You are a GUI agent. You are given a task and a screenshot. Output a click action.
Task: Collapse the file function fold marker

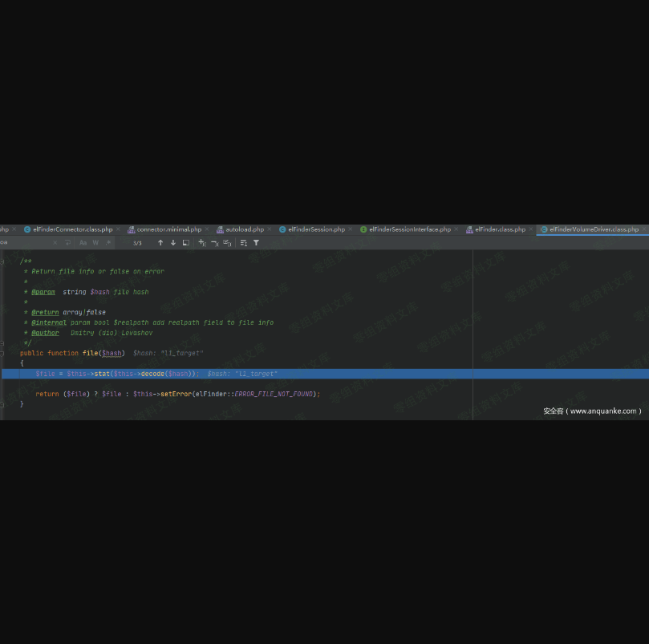coord(2,353)
